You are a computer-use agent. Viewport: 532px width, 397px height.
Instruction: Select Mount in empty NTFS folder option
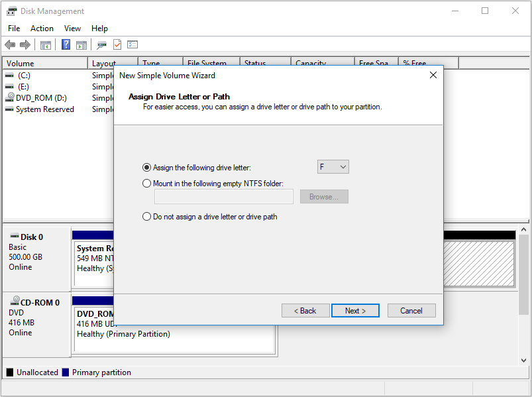146,183
